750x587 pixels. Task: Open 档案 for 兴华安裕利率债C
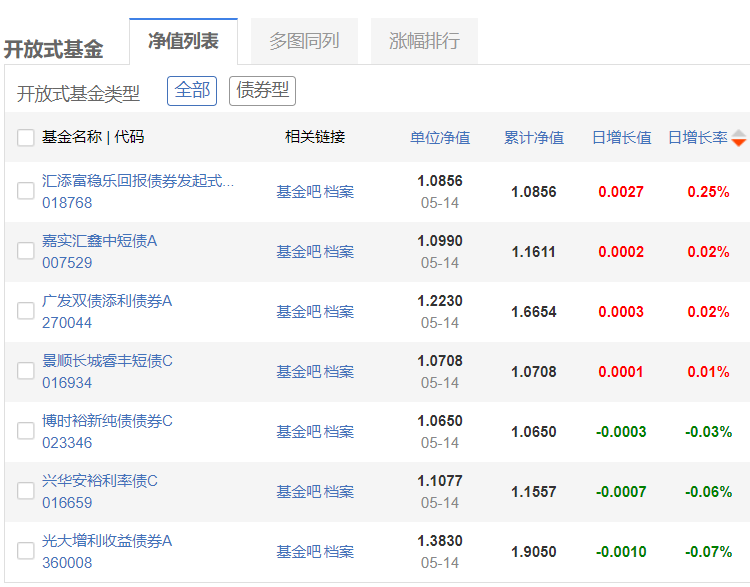[339, 492]
